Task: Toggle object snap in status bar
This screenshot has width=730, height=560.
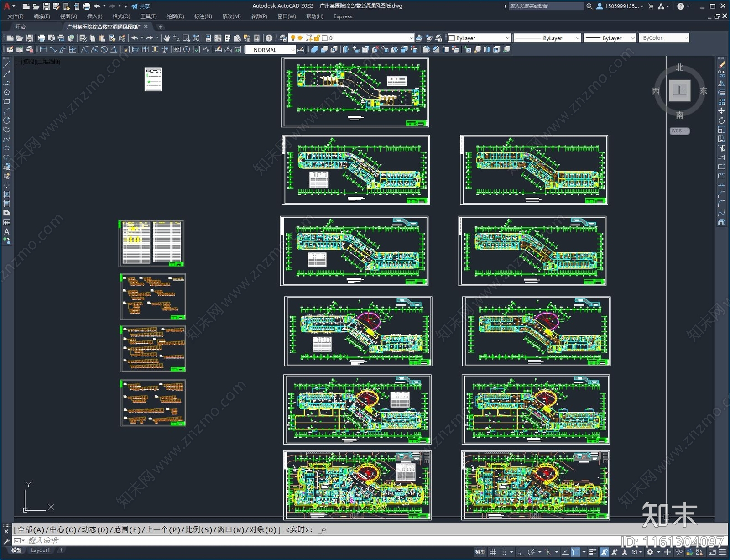Action: (x=576, y=552)
